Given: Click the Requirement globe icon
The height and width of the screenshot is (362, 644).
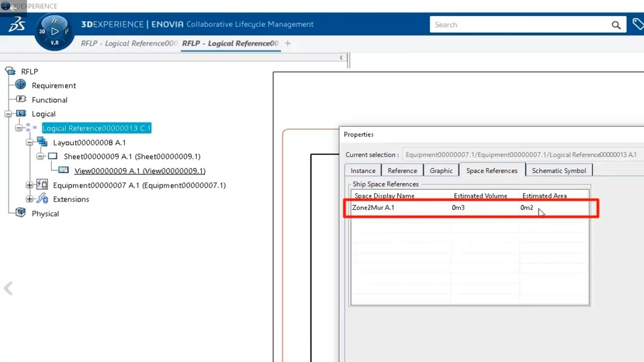Looking at the screenshot, I should 21,84.
